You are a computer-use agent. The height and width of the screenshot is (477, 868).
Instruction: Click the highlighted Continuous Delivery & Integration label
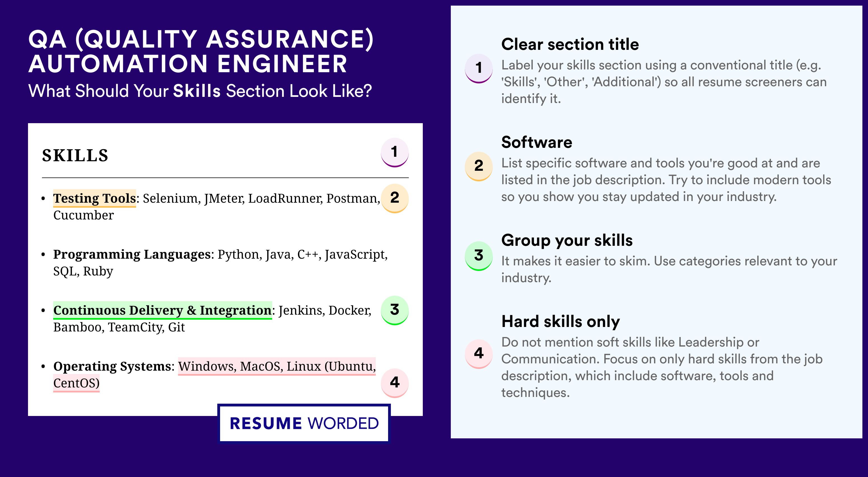[x=162, y=310]
